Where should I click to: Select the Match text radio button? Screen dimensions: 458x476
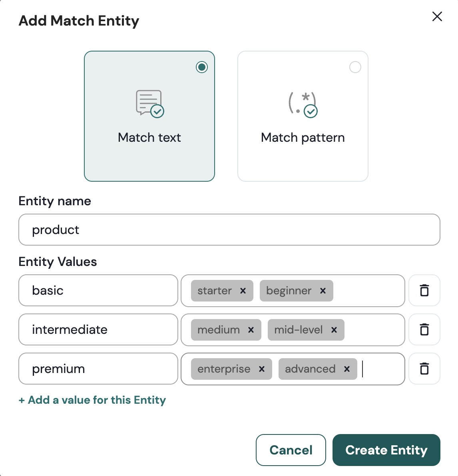(x=202, y=67)
